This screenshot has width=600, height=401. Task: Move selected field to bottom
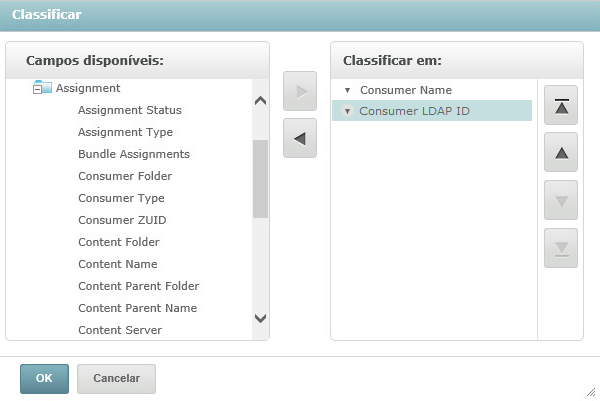pyautogui.click(x=561, y=248)
